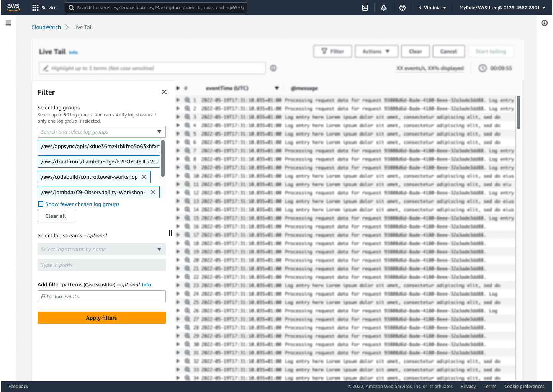Open the notifications bell
553x392 pixels.
click(x=384, y=8)
